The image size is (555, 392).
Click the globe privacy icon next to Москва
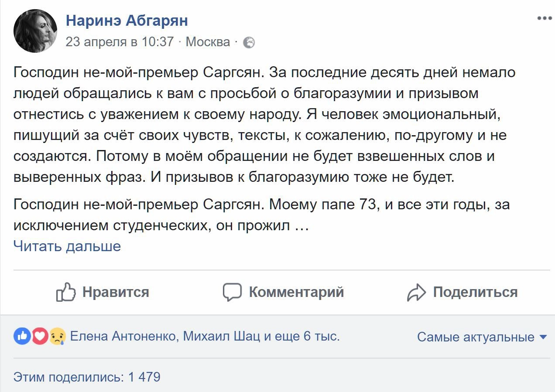click(249, 42)
